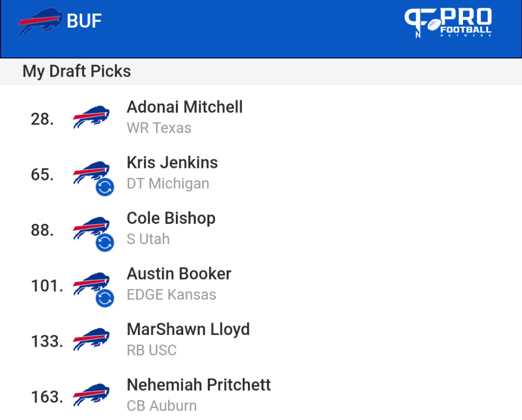Click Bills logo beside Cole Bishop
The height and width of the screenshot is (420, 522).
point(91,229)
